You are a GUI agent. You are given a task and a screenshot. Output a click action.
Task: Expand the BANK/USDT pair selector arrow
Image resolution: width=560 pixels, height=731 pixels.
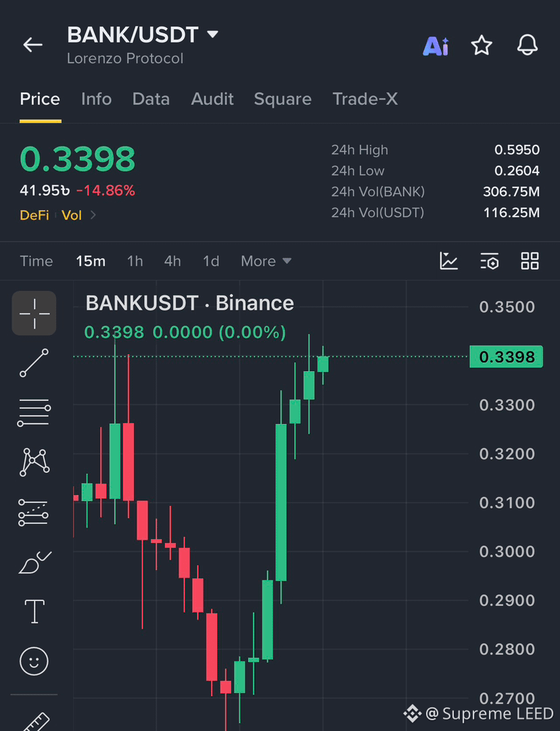click(x=212, y=34)
